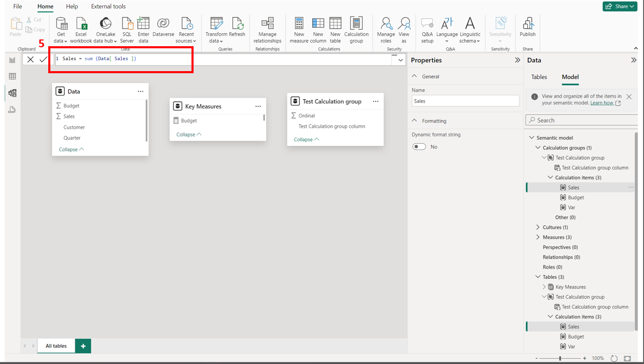
Task: Expand the Cultures (1) node
Action: point(538,227)
